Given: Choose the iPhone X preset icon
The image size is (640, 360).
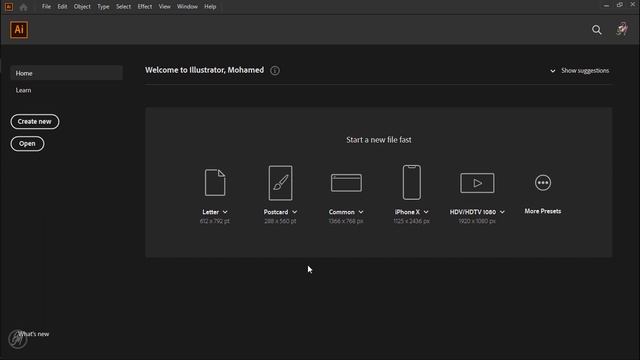Looking at the screenshot, I should pos(411,182).
